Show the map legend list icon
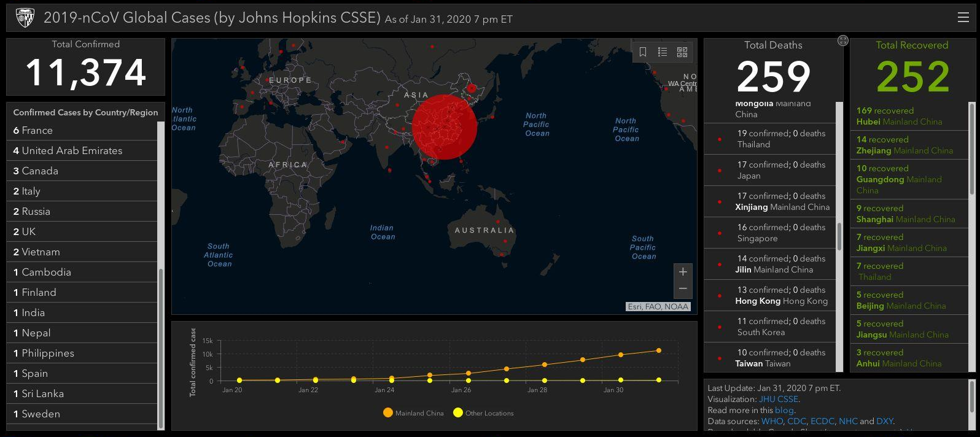 (x=663, y=52)
